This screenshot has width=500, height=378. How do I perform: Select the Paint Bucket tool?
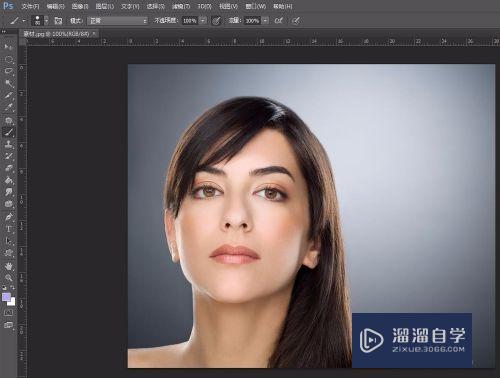9,180
